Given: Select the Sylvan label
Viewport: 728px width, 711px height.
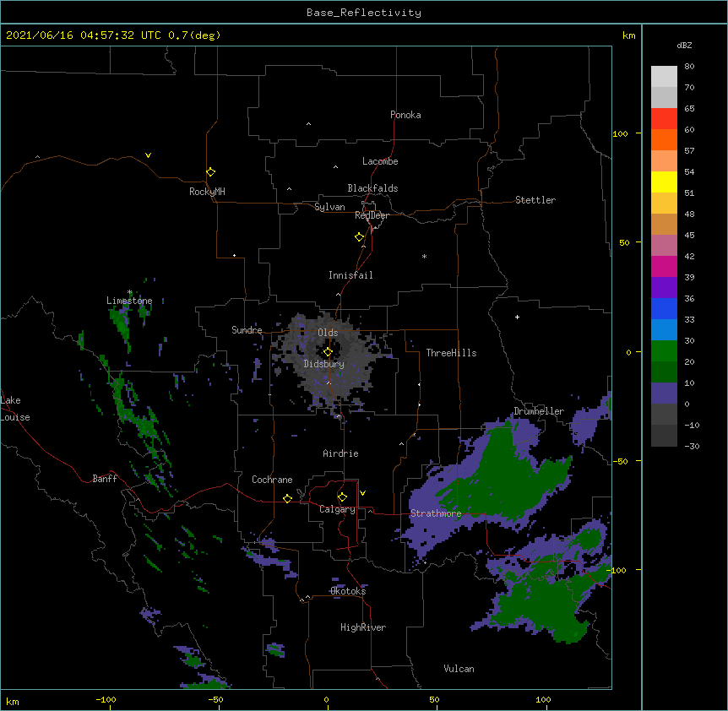Looking at the screenshot, I should 329,207.
